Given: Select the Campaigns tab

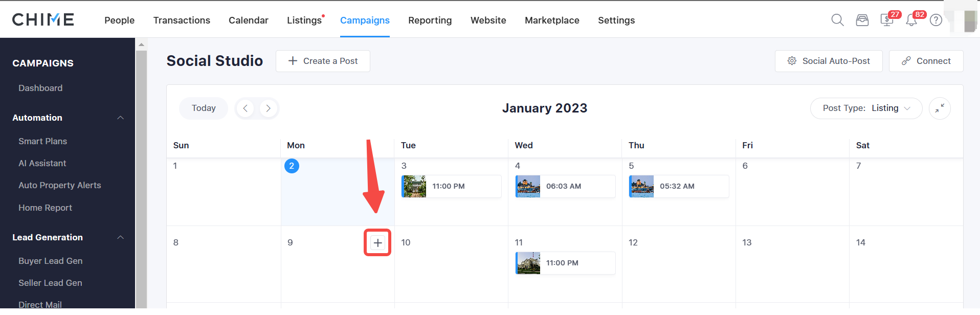Looking at the screenshot, I should tap(365, 20).
